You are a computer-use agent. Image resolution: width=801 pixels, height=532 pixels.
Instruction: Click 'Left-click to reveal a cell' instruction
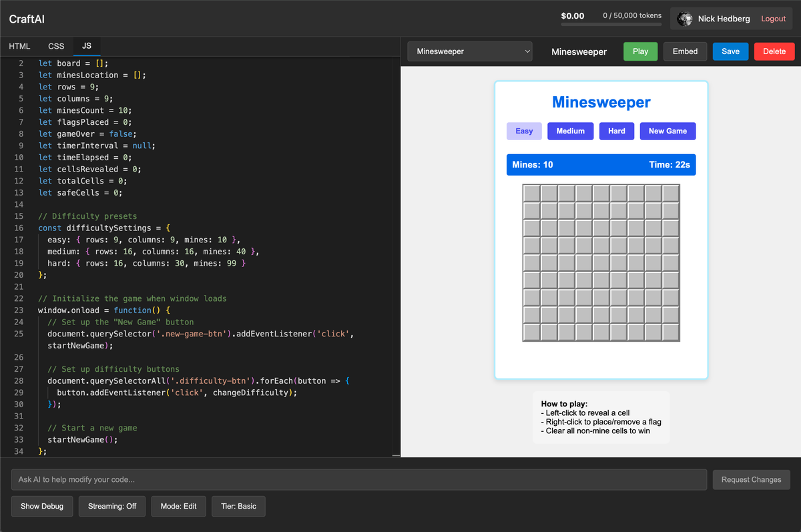(585, 413)
